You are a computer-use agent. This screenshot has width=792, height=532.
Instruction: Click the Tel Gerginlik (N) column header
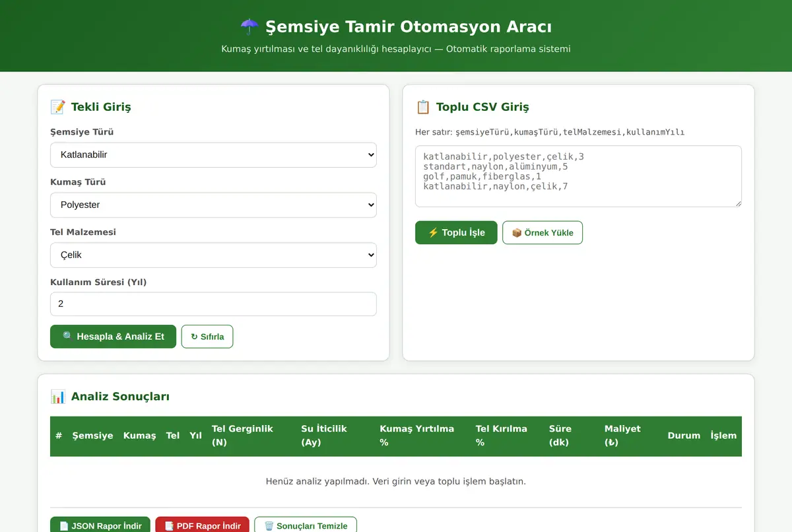point(251,436)
